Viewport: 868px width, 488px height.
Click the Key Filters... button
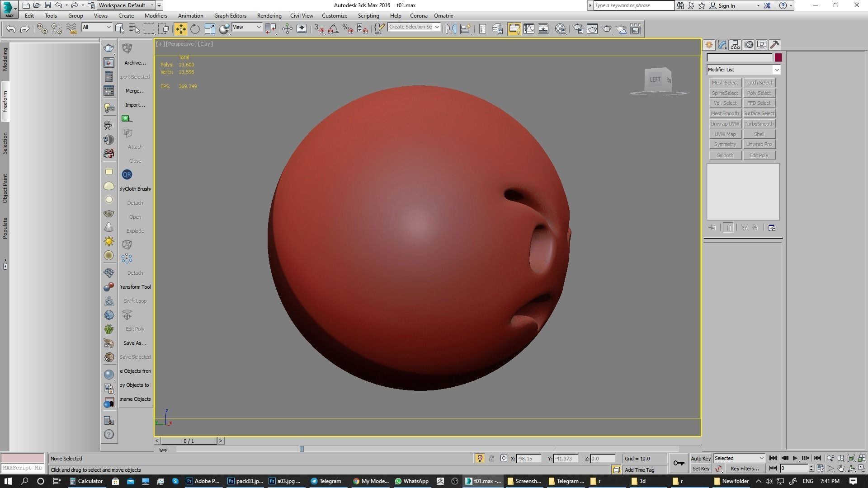coord(745,469)
